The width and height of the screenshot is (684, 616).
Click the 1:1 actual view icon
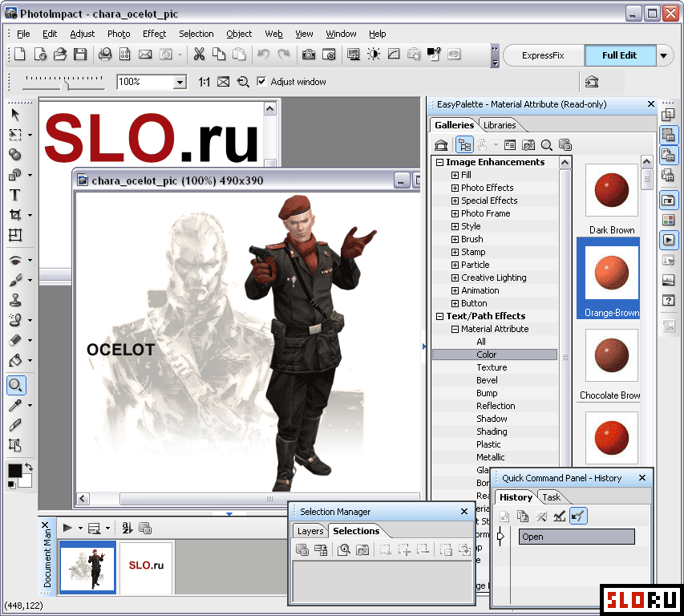pyautogui.click(x=204, y=82)
